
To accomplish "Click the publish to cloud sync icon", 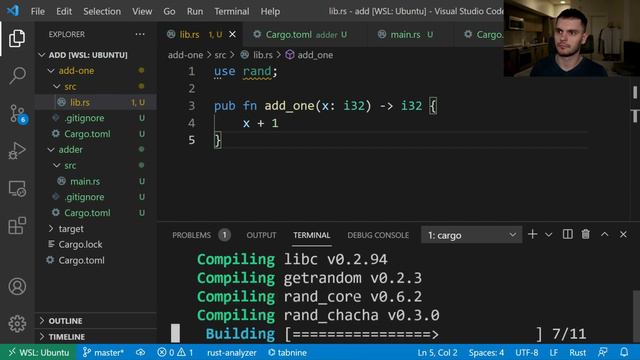I will pyautogui.click(x=140, y=352).
